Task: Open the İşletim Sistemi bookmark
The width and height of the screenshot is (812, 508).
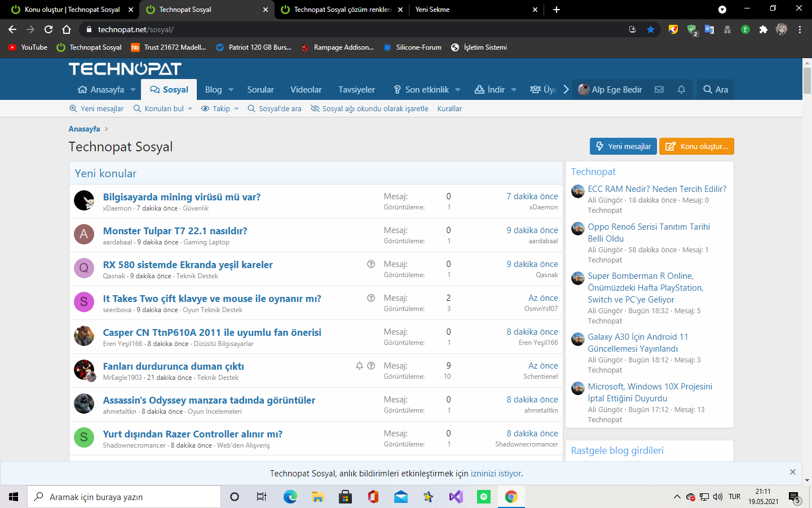Action: pos(479,47)
